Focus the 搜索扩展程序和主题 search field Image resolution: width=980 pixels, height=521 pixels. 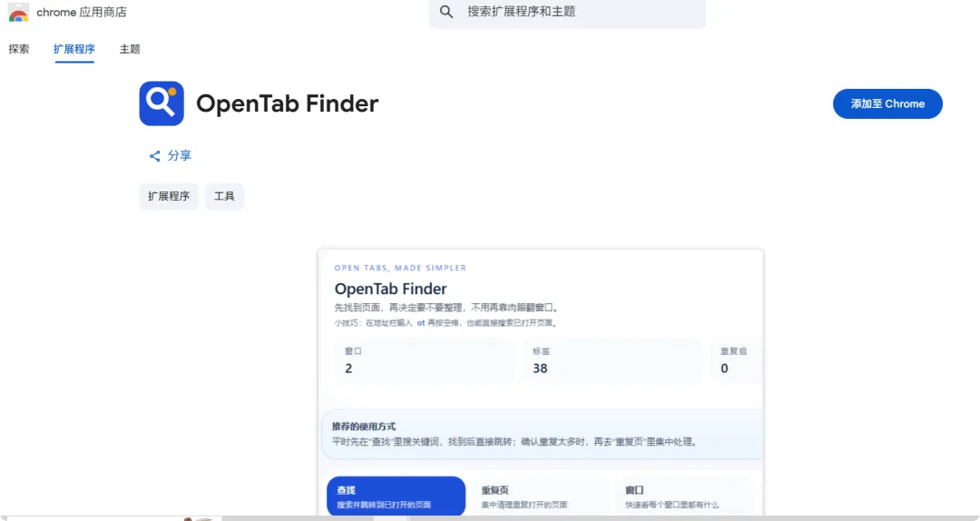(x=567, y=12)
